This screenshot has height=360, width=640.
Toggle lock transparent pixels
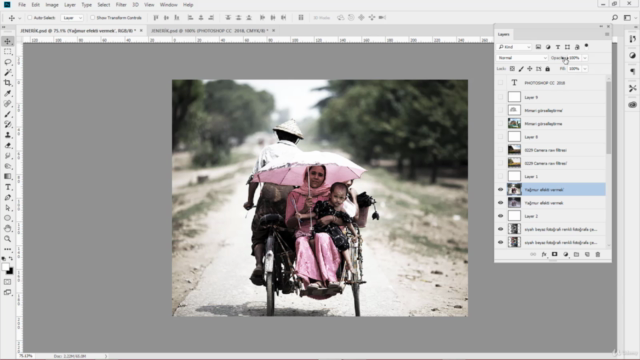512,69
